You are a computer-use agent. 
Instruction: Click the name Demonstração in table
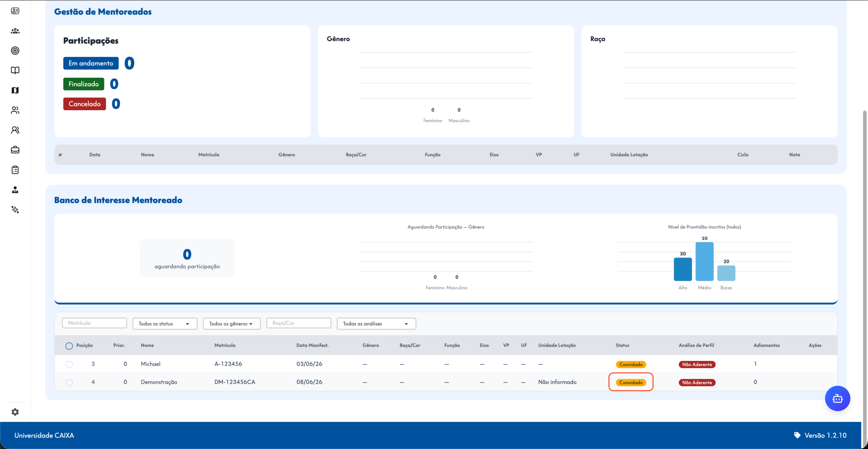159,382
